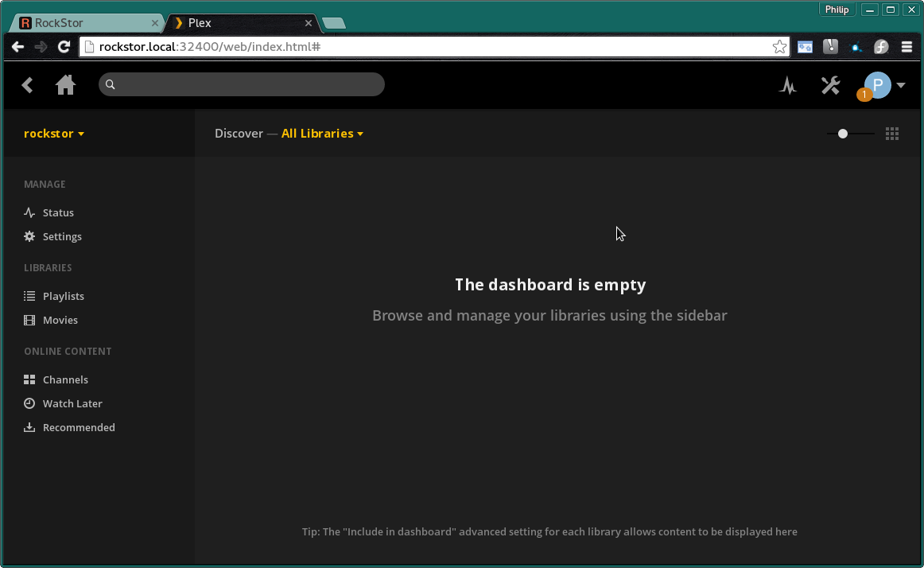The width and height of the screenshot is (924, 568).
Task: Close the Plex tab
Action: coord(309,23)
